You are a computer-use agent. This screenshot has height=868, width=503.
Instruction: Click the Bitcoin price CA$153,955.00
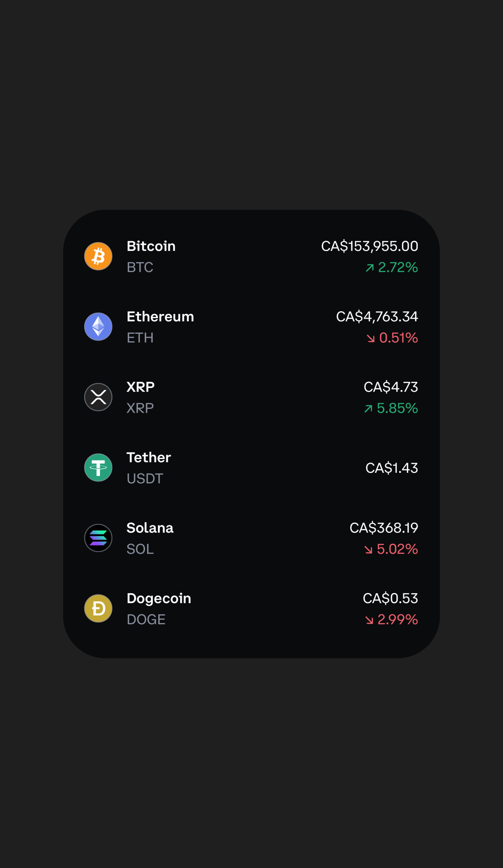pos(369,246)
